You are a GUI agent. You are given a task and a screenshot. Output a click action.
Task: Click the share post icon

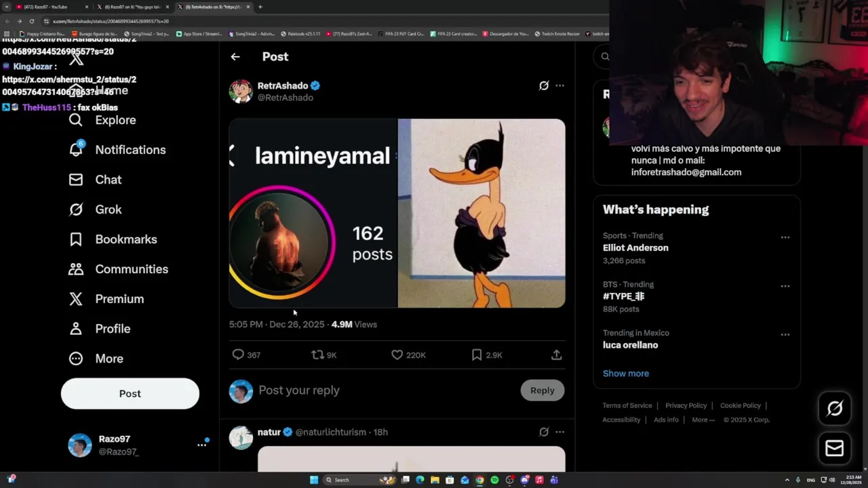point(556,354)
